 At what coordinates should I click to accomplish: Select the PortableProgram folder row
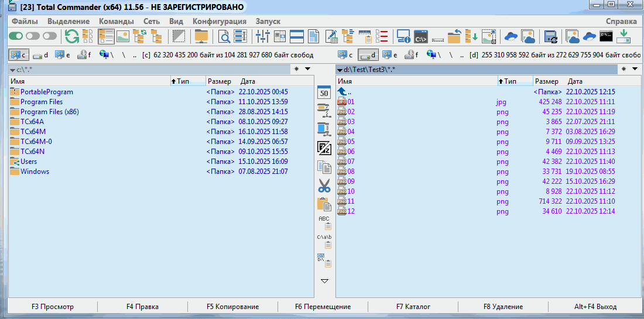[x=161, y=92]
